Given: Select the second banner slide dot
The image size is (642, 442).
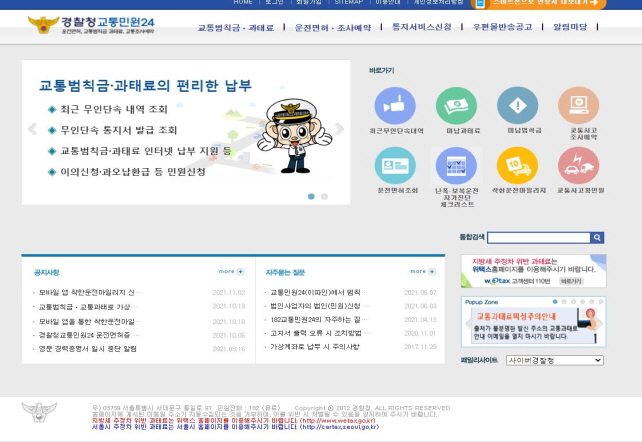Looking at the screenshot, I should [324, 196].
